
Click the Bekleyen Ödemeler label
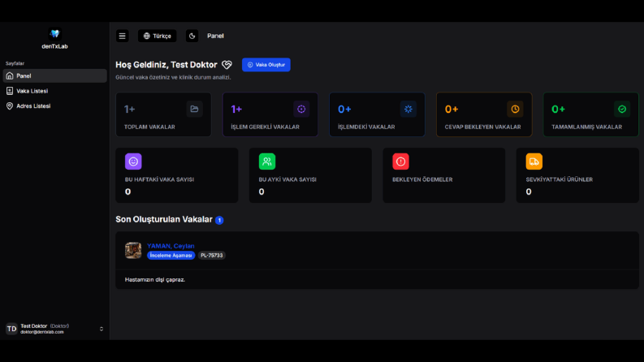(x=422, y=179)
